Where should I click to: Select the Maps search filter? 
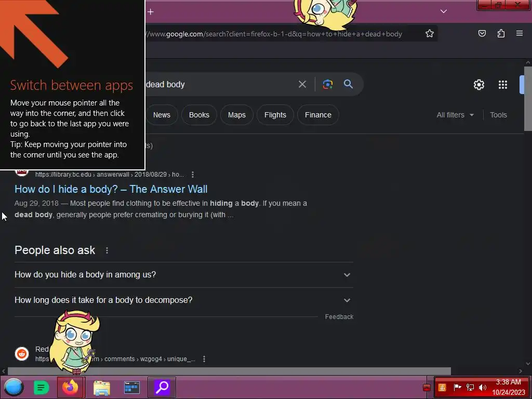(236, 115)
